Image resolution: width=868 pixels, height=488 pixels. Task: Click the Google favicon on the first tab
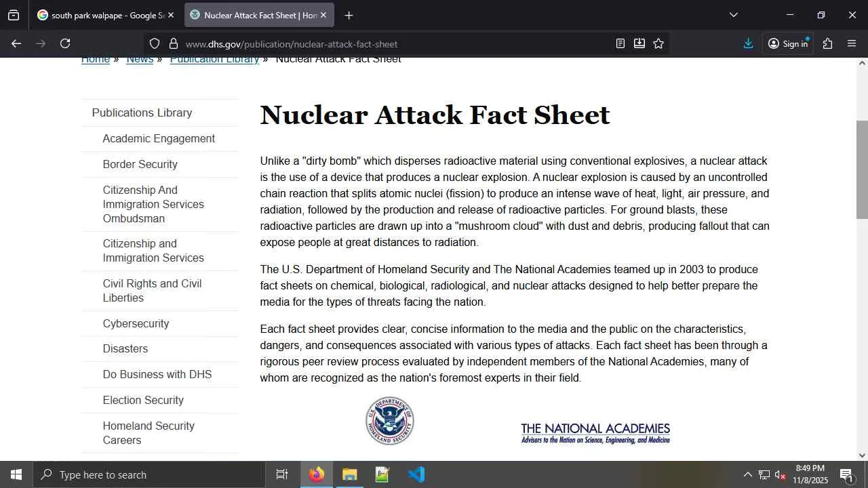click(x=43, y=15)
